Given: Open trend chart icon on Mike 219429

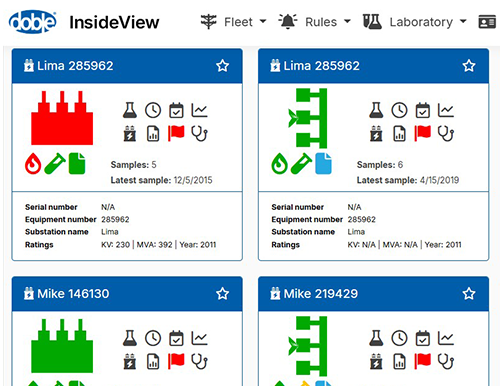Looking at the screenshot, I should pyautogui.click(x=446, y=338).
